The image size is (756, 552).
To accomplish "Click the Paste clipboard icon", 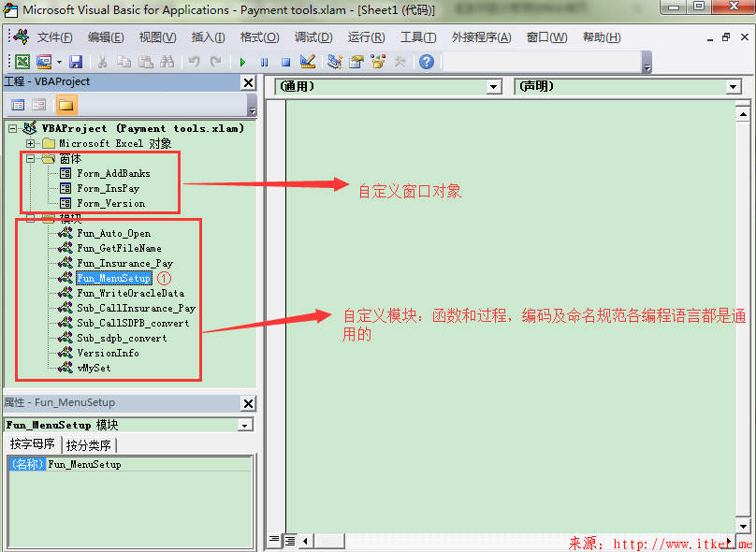I will coord(146,62).
